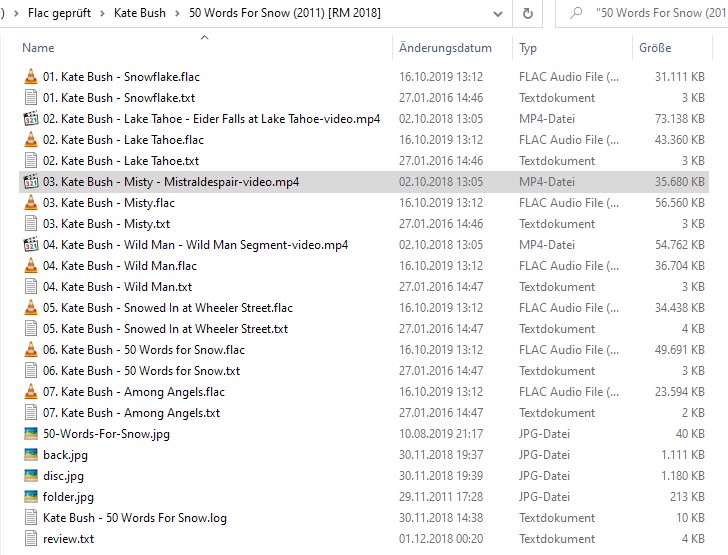Select file name Kate Bush - 50 Words For Snow.log
Viewport: 728px width, 555px height.
point(135,518)
